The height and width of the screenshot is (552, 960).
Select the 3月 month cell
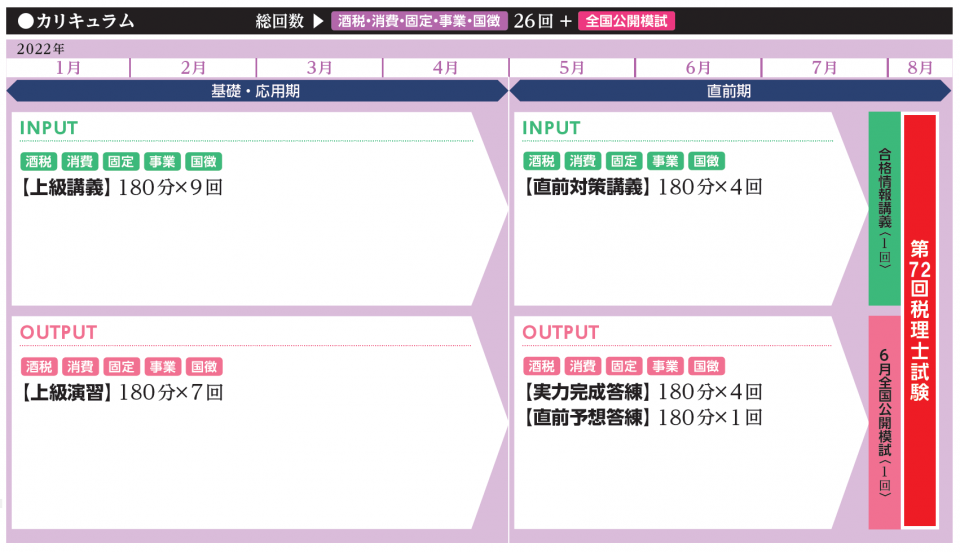319,67
